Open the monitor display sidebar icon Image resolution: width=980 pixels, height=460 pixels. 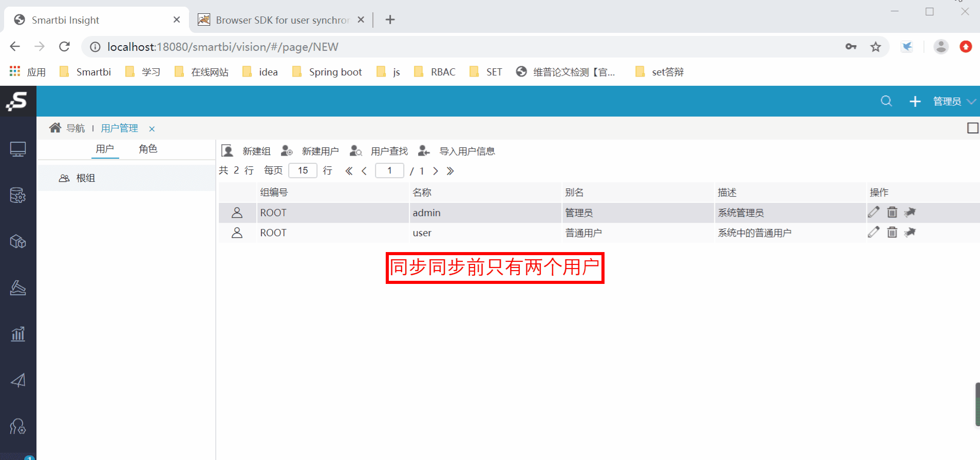click(18, 149)
